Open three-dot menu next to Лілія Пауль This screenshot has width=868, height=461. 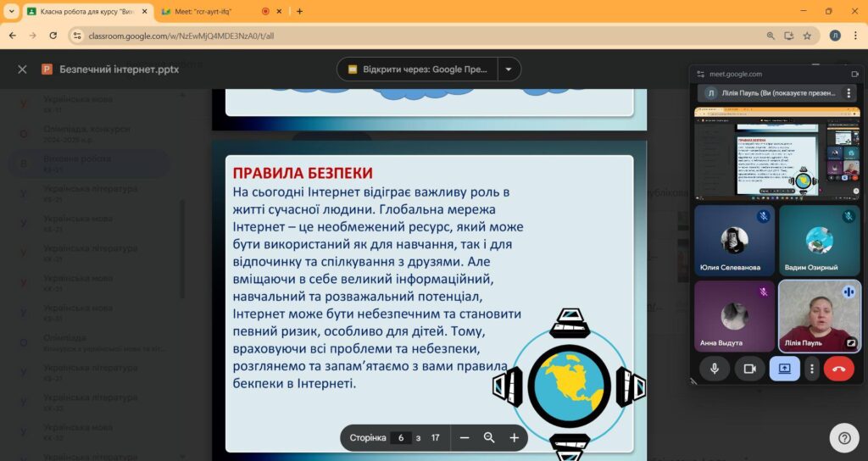tap(848, 93)
